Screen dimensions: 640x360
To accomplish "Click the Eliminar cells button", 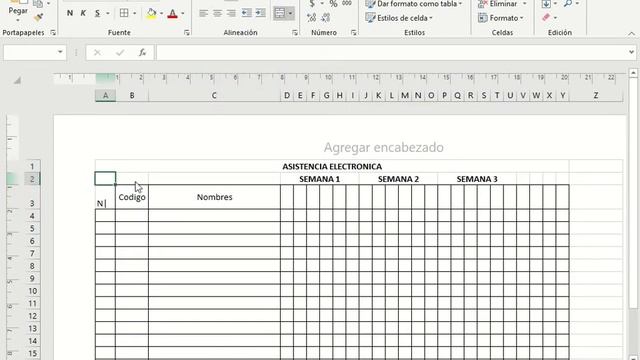I will [x=498, y=4].
